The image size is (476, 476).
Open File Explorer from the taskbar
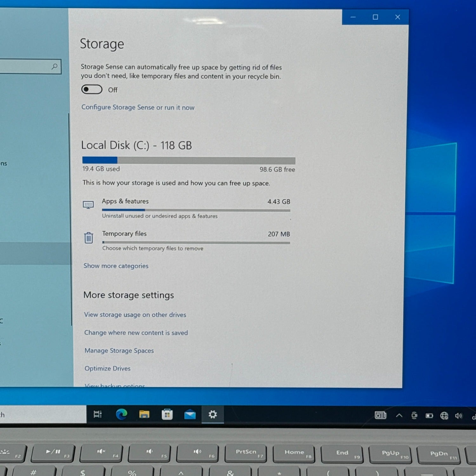point(144,414)
